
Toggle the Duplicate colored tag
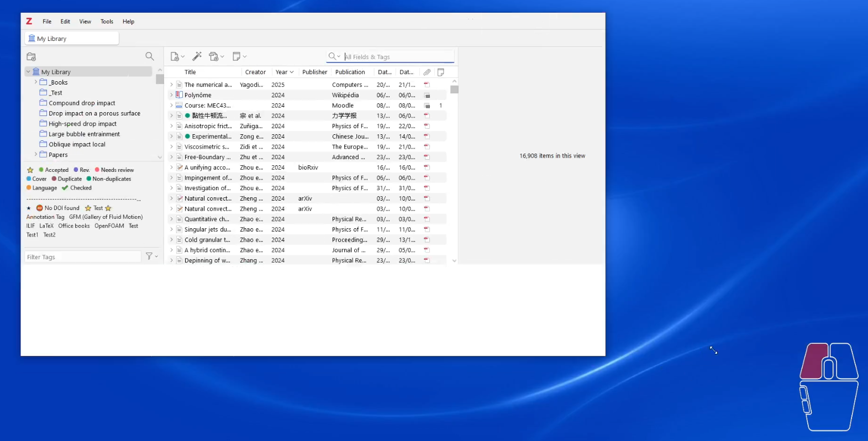[67, 179]
